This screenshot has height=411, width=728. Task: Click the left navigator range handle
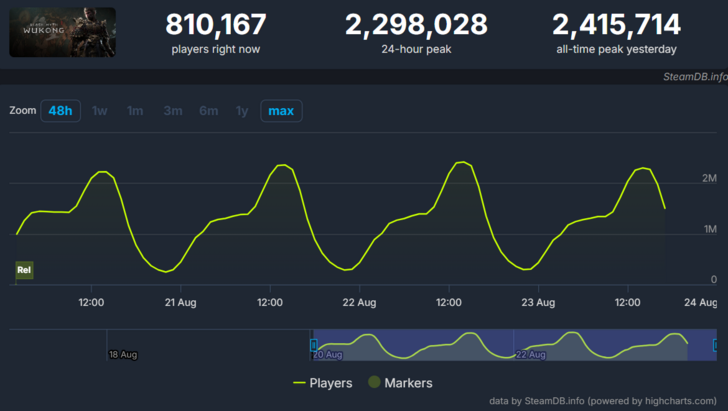pyautogui.click(x=314, y=345)
